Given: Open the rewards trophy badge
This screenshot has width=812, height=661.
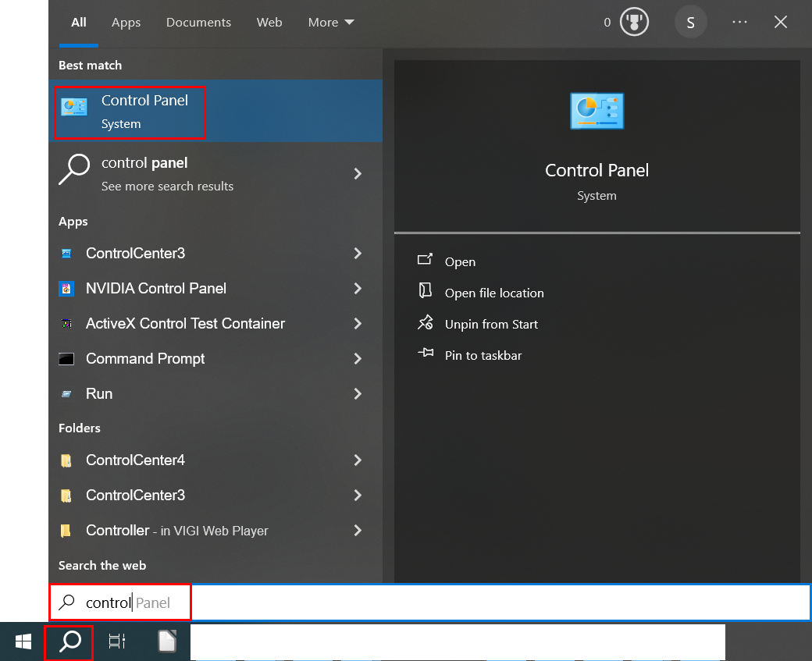Looking at the screenshot, I should (634, 23).
